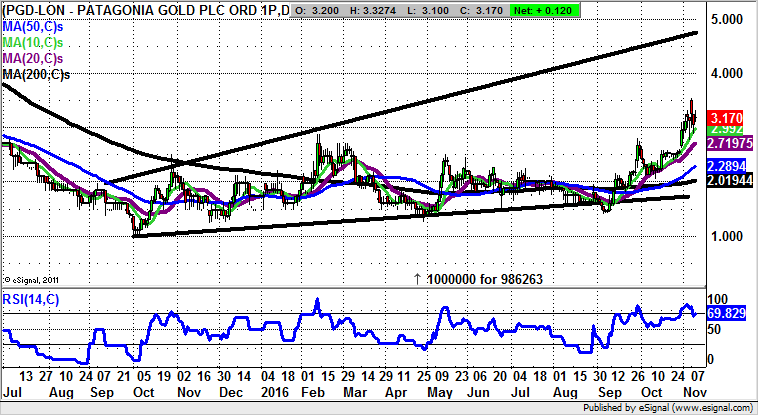Open the www.esignal.com published-by link

coord(712,408)
